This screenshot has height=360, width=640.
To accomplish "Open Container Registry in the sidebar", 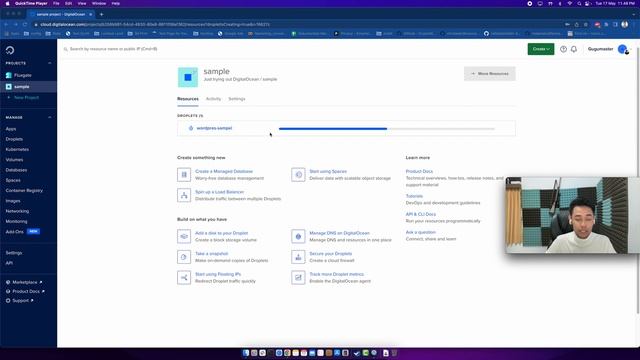I will click(24, 191).
